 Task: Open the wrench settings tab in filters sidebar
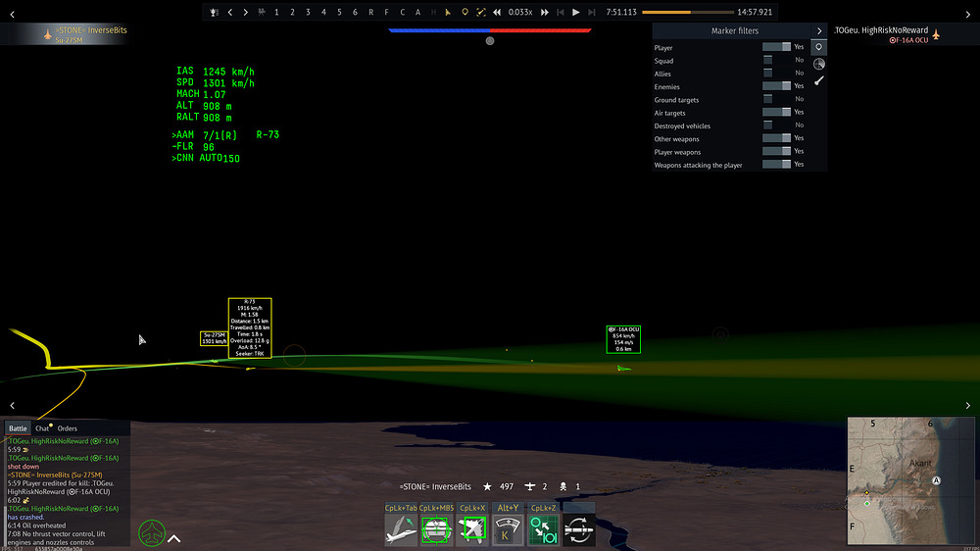(x=818, y=80)
